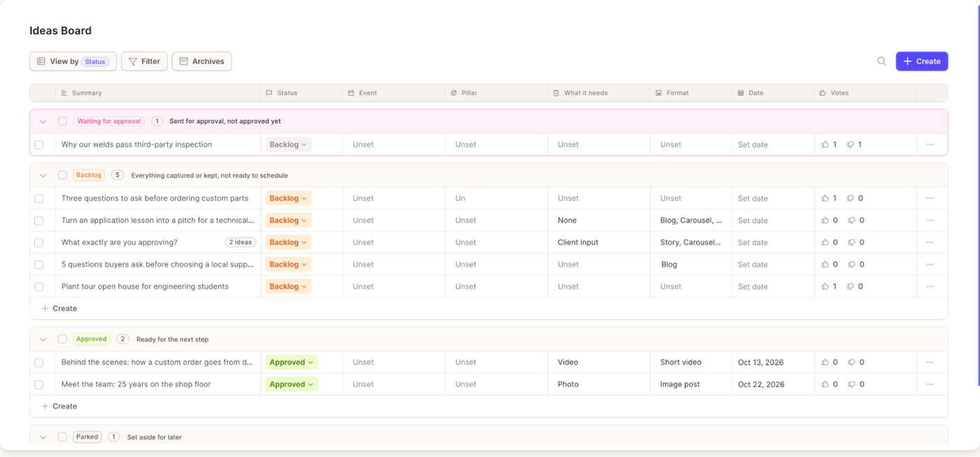Image resolution: width=980 pixels, height=457 pixels.
Task: Open '2 ideas' badge on 'What exactly' row
Action: (240, 243)
